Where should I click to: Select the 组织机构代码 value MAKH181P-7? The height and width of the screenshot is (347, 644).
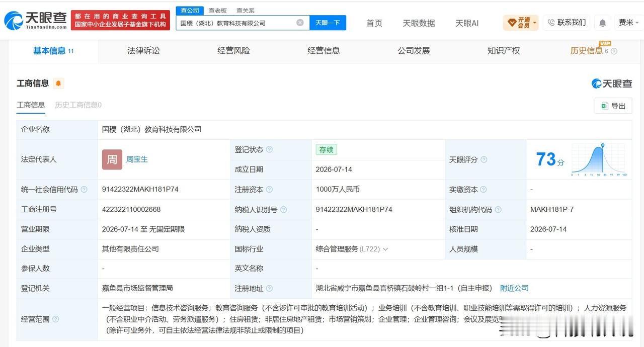tap(552, 209)
